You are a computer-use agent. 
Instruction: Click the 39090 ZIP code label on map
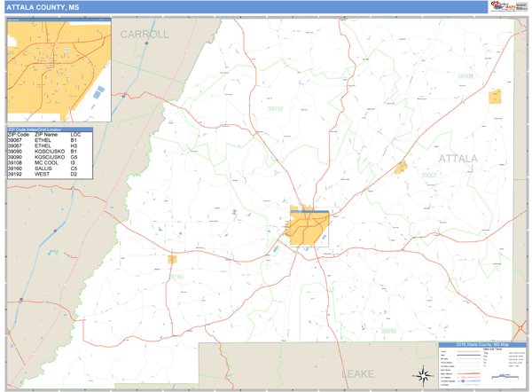[389, 330]
